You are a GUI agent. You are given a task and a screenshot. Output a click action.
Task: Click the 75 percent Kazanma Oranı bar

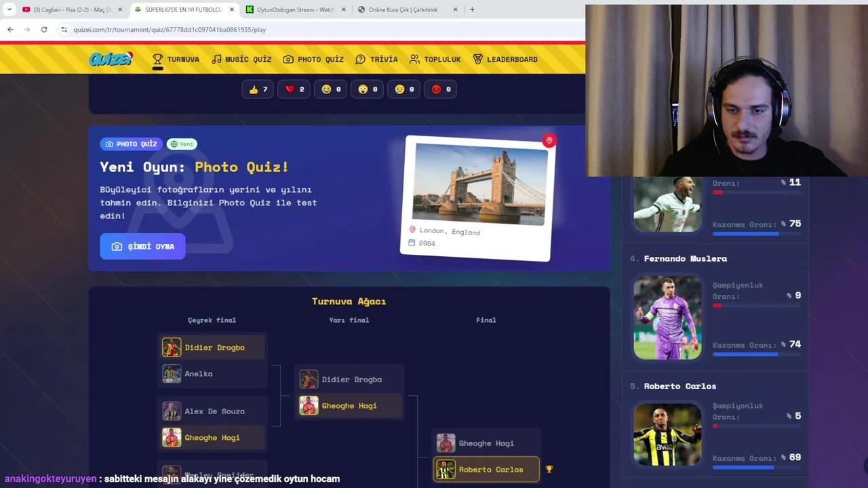(756, 233)
